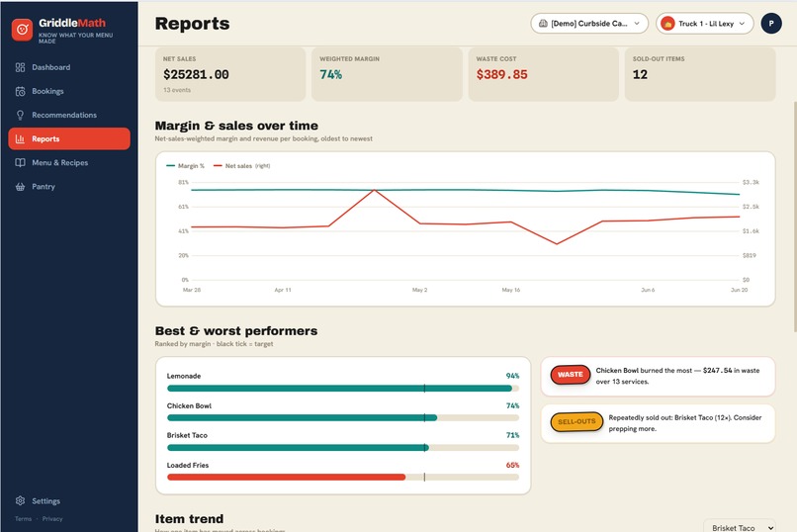Click the Waste Cost $389.85 card
797x532 pixels.
(x=543, y=74)
